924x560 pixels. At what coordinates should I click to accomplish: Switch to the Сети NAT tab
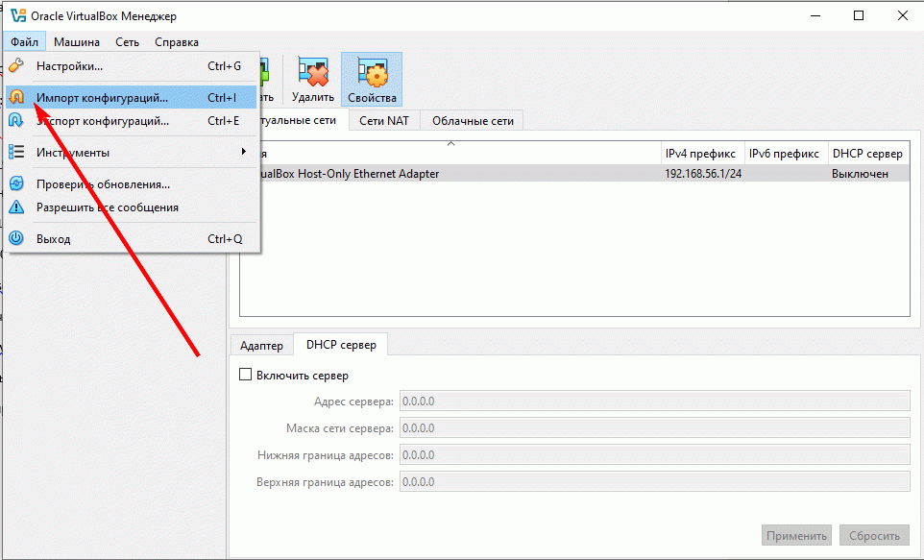pos(383,120)
